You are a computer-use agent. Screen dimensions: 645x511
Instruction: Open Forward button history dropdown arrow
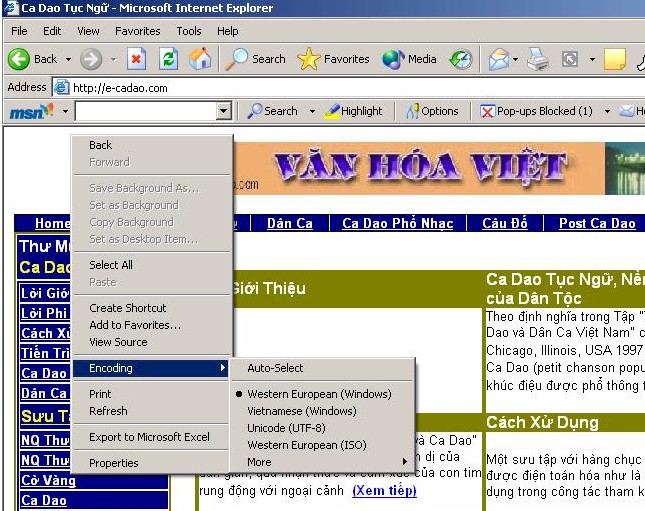pyautogui.click(x=114, y=59)
